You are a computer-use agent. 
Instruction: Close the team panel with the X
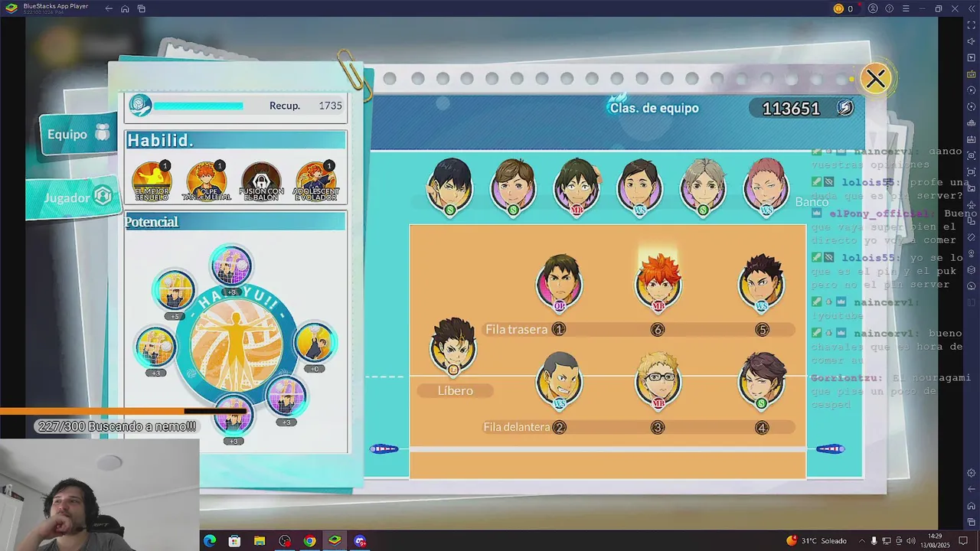[875, 79]
